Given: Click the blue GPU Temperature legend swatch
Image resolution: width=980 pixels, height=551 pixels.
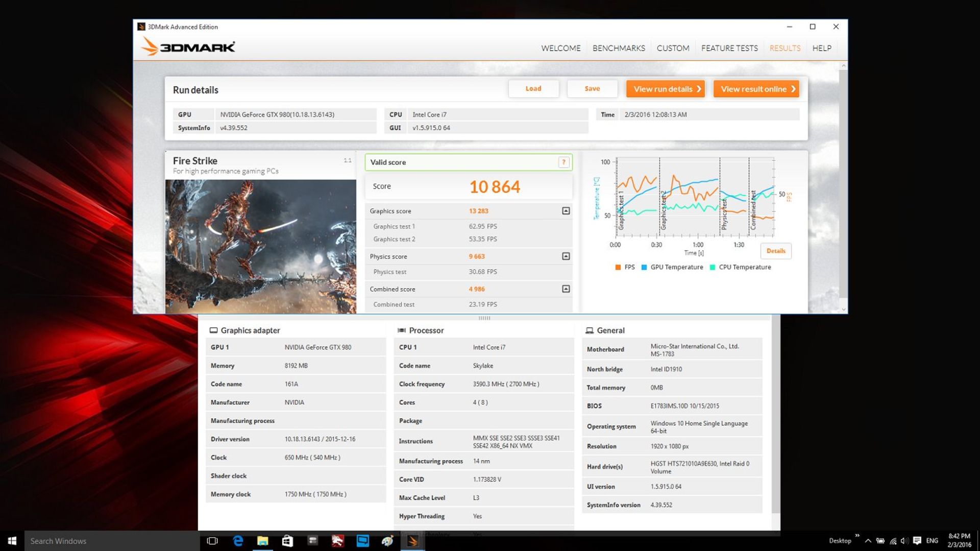Looking at the screenshot, I should (644, 267).
